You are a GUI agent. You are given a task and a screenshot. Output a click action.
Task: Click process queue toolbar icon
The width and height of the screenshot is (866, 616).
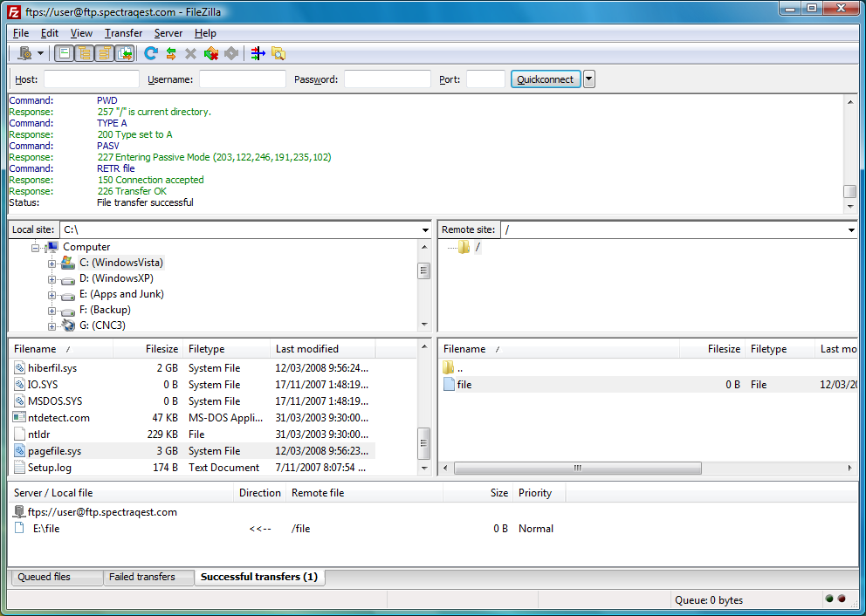(171, 54)
